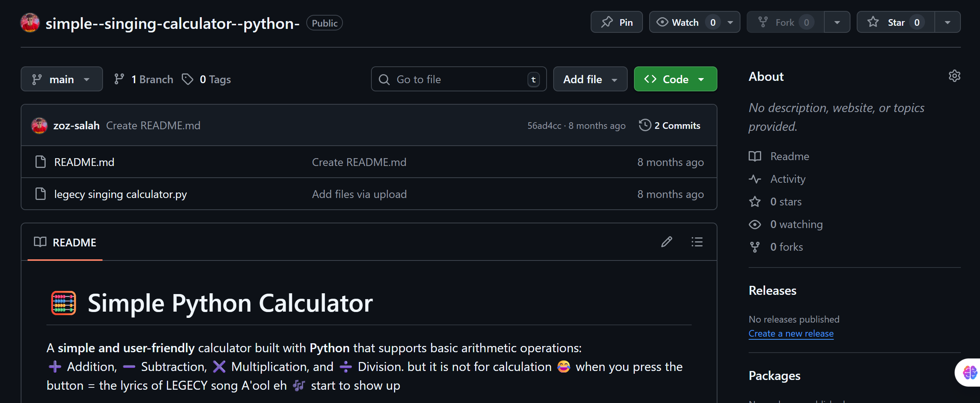Open the main branch dropdown

tap(62, 79)
